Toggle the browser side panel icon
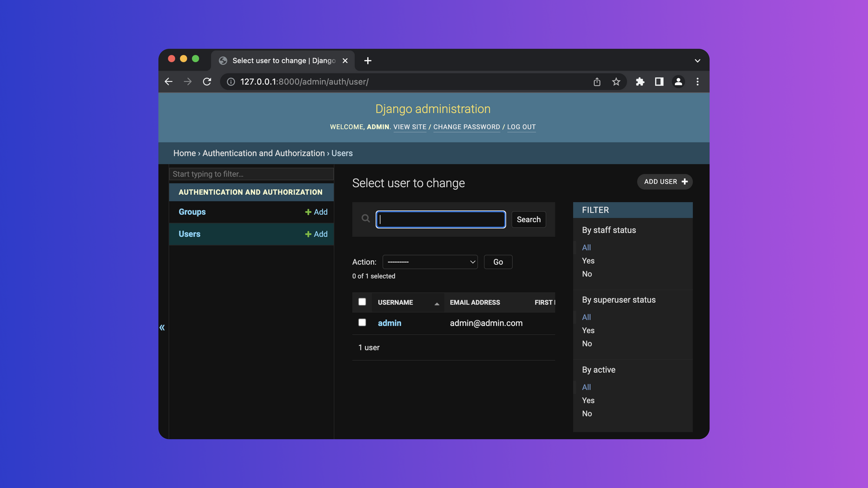Viewport: 868px width, 488px height. [659, 82]
